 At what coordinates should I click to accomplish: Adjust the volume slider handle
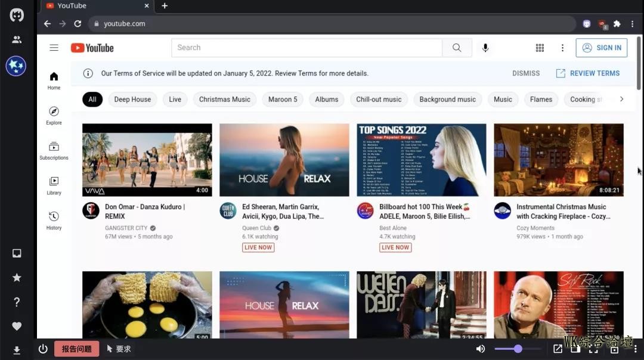pyautogui.click(x=518, y=349)
